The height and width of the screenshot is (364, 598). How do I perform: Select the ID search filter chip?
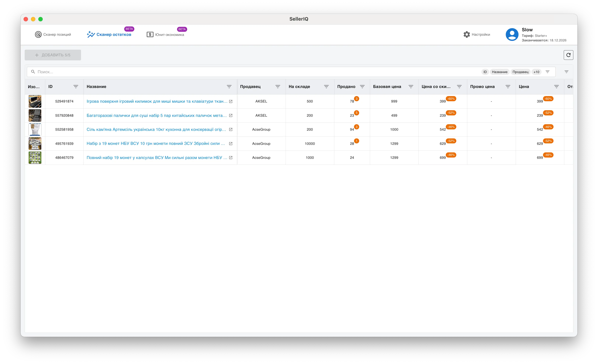(485, 72)
